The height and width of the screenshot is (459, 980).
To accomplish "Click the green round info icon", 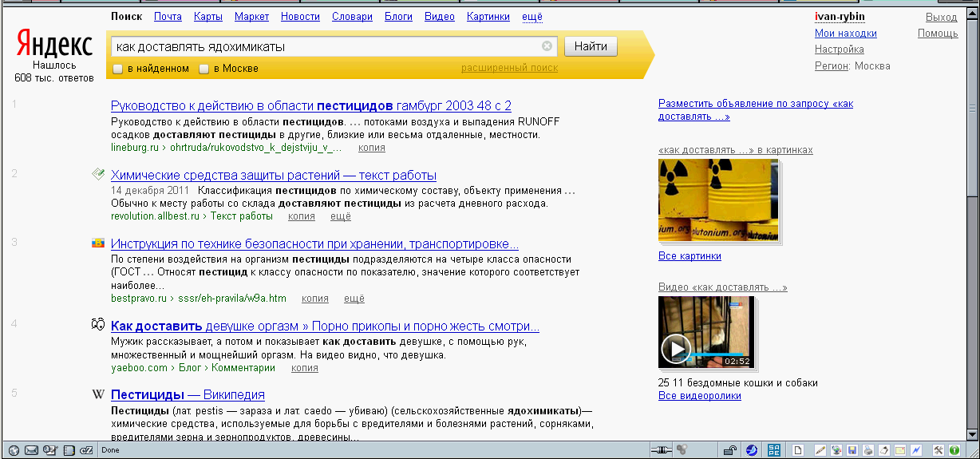I will coord(954,450).
